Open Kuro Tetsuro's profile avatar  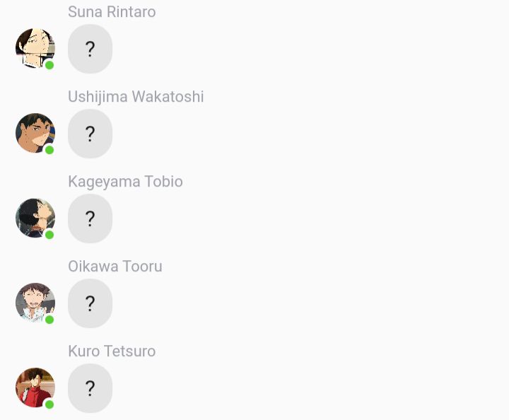[35, 387]
